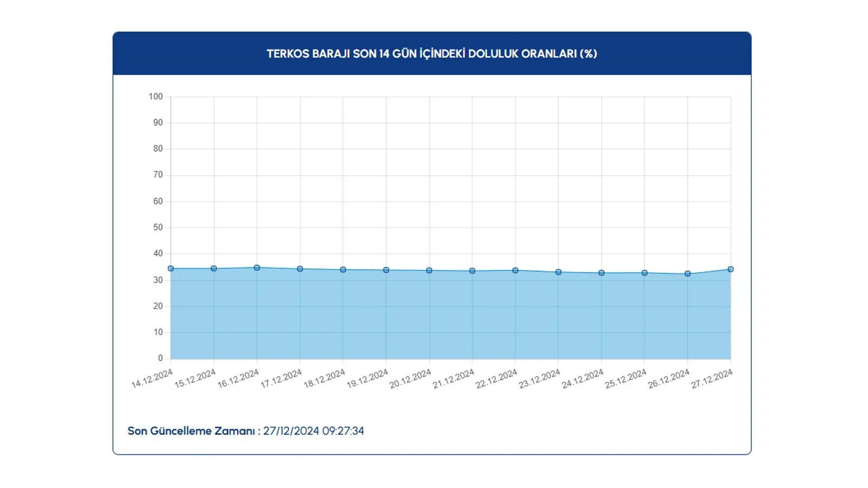
Task: Click the x-axis label 15.12.2024
Action: pos(195,378)
